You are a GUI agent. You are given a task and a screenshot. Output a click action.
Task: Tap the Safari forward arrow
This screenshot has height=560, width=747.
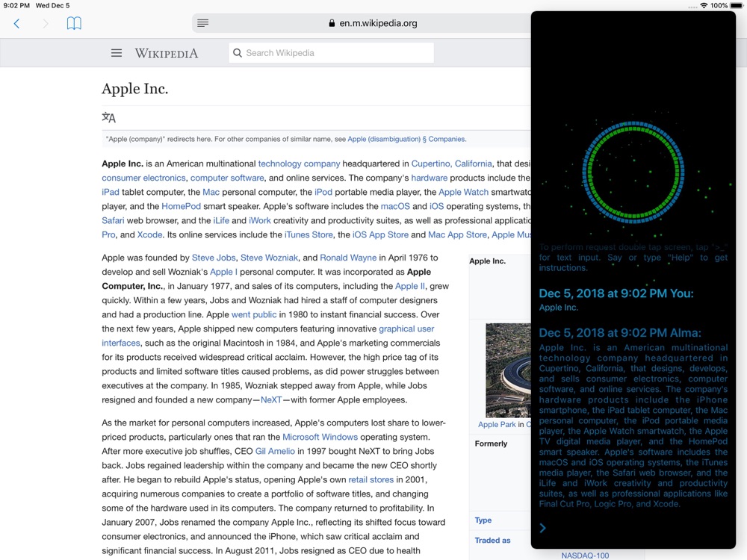(46, 23)
